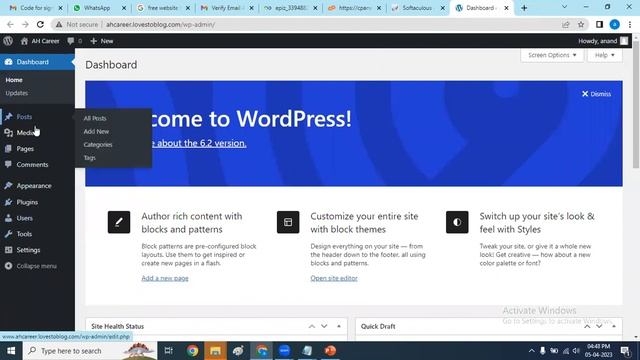The height and width of the screenshot is (360, 640).
Task: Dismiss the Welcome to WordPress panel
Action: coord(596,94)
